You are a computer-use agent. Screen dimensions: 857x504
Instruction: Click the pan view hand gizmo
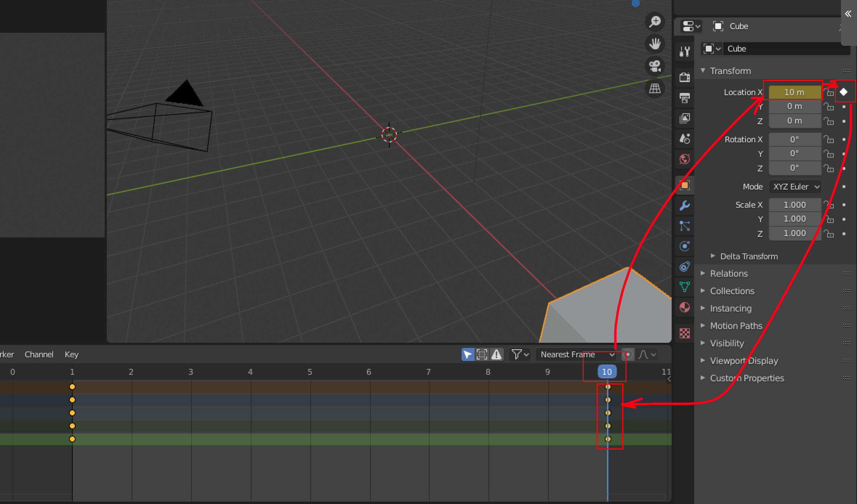[655, 44]
